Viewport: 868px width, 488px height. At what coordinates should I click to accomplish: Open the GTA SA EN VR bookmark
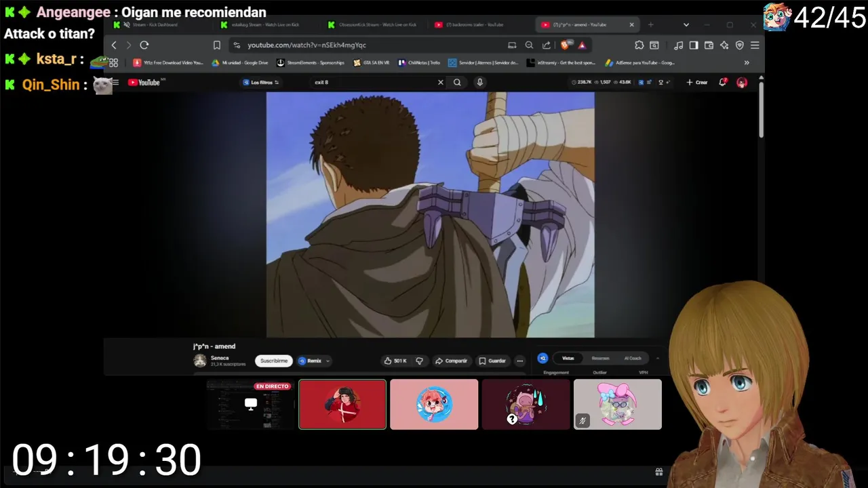pyautogui.click(x=372, y=63)
